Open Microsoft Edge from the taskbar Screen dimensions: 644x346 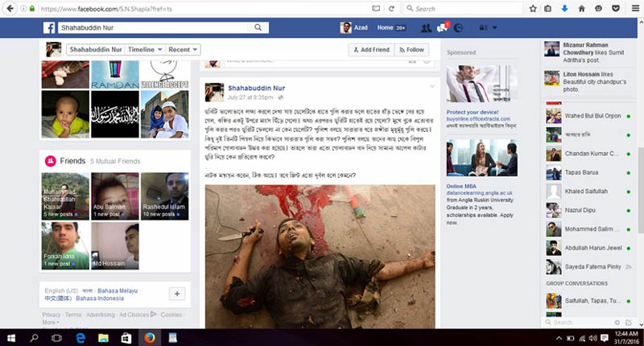tap(81, 336)
